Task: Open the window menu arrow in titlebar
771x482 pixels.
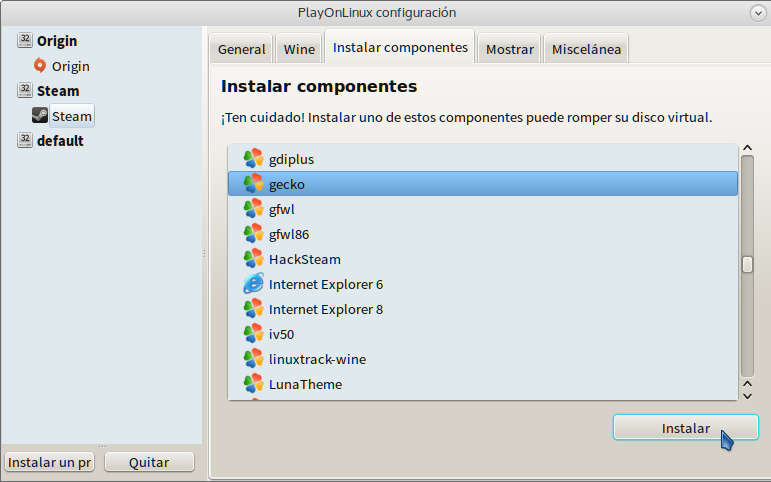Action: click(x=757, y=13)
